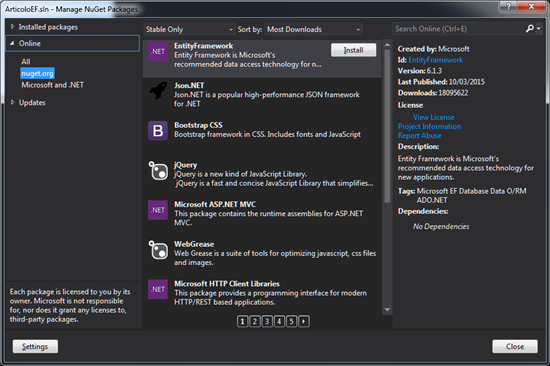The image size is (550, 366).
Task: Select the Bootstrap CSS package icon
Action: 158,131
